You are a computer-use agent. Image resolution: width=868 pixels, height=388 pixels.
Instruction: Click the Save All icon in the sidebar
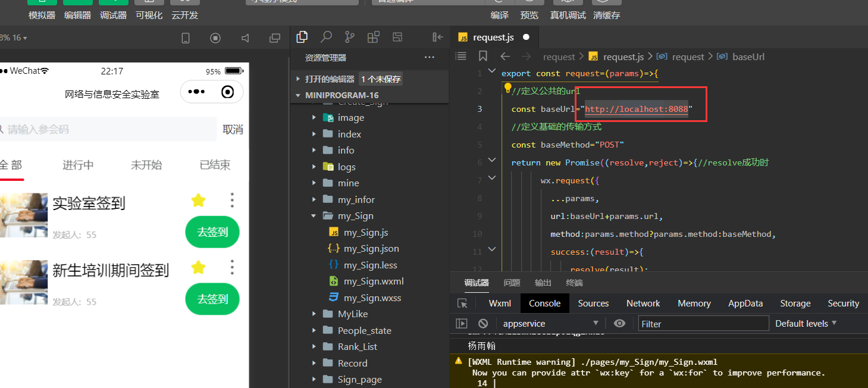click(397, 36)
